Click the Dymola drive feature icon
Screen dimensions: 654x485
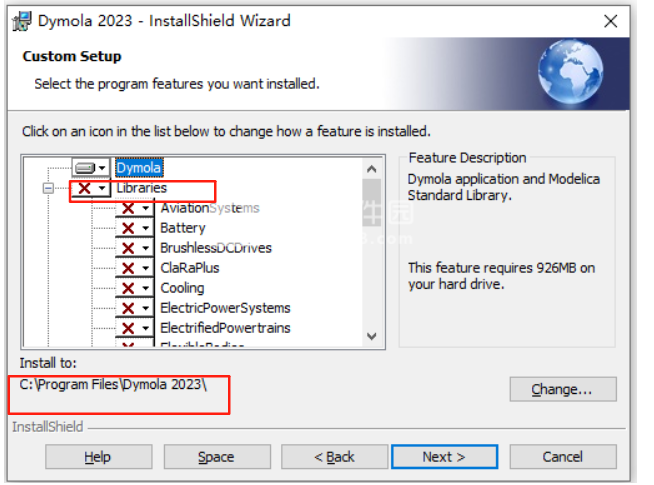(85, 168)
